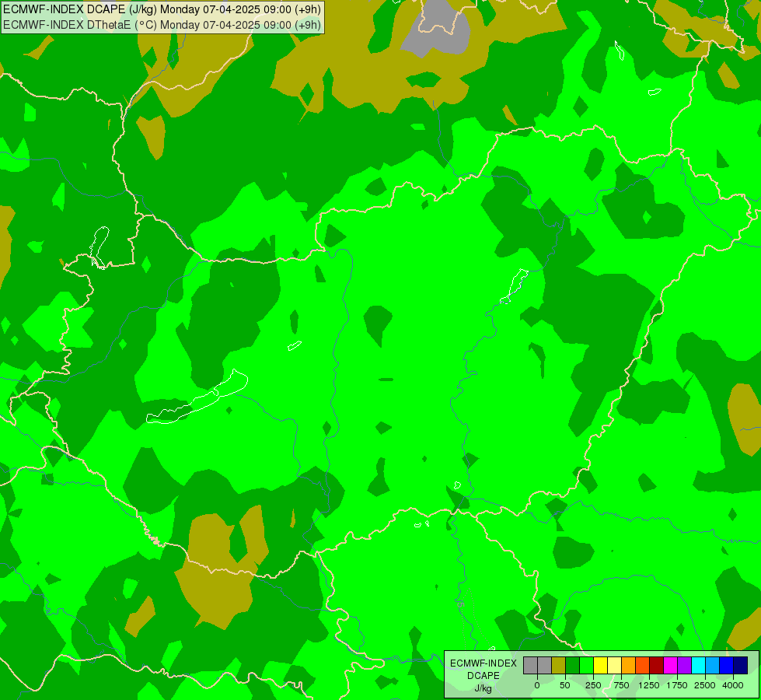Click the 'ECMWF-INDEX DThetaE (°C)' title line
This screenshot has height=700, width=761.
tap(162, 24)
